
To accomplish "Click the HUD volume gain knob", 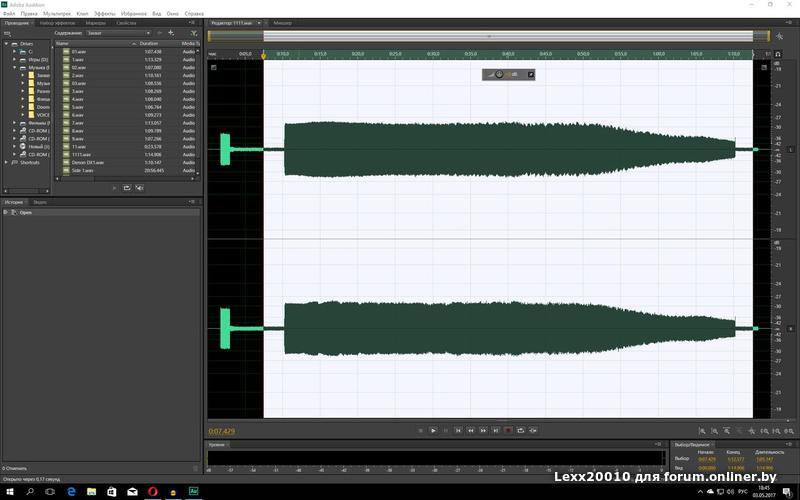I will (x=499, y=74).
